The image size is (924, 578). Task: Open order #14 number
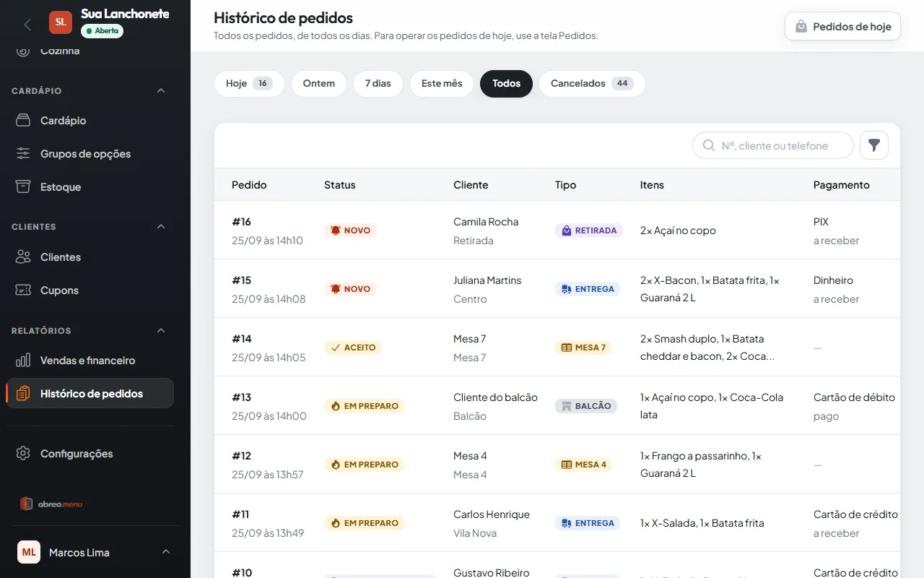242,339
